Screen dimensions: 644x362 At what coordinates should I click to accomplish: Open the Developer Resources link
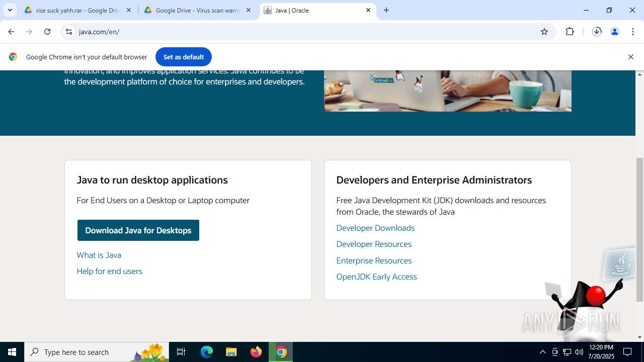click(374, 244)
